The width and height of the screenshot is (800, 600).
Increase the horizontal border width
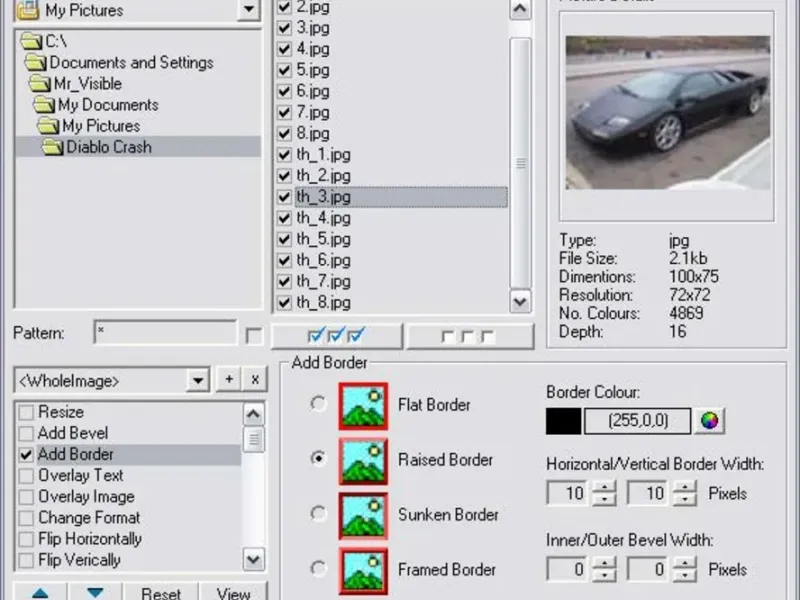[x=605, y=486]
